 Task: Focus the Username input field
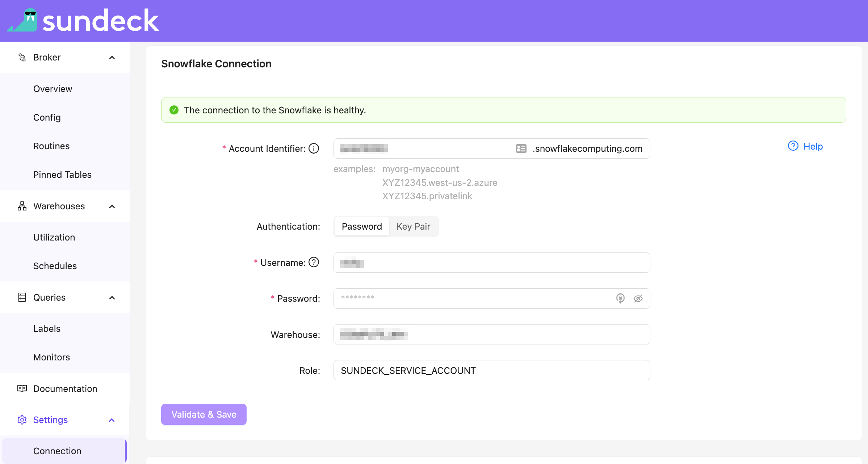pos(492,263)
